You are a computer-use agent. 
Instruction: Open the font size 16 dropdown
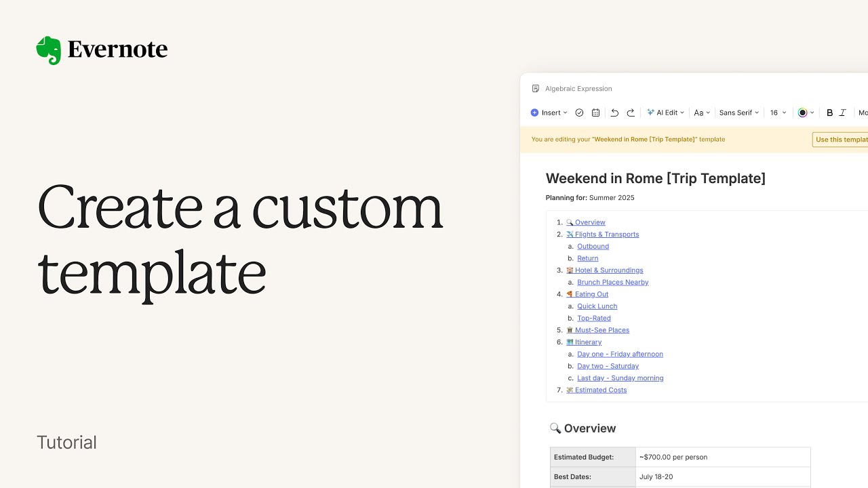(778, 113)
